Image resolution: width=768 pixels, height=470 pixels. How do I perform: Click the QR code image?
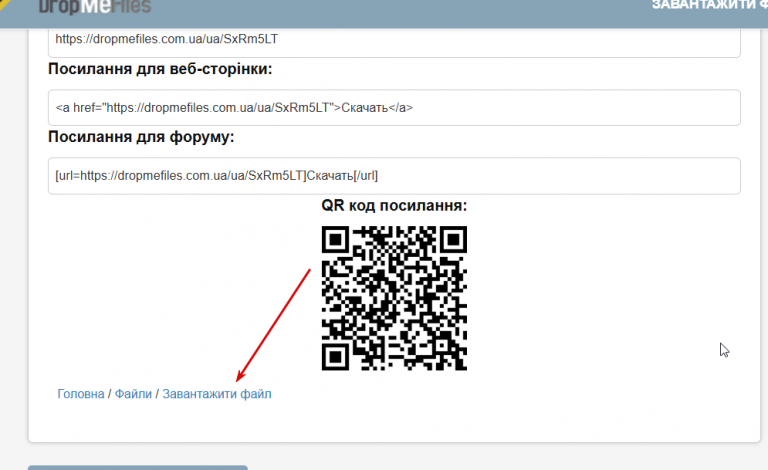click(x=394, y=298)
